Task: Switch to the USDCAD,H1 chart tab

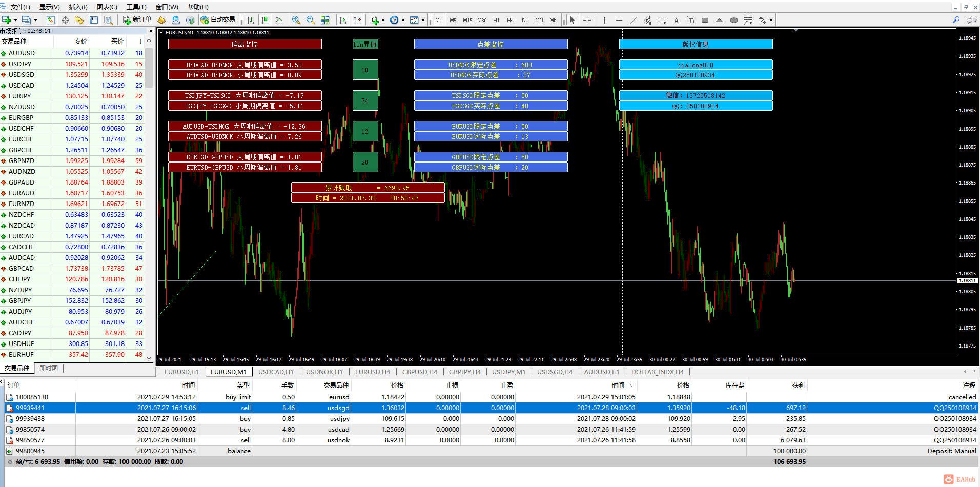Action: coord(276,372)
